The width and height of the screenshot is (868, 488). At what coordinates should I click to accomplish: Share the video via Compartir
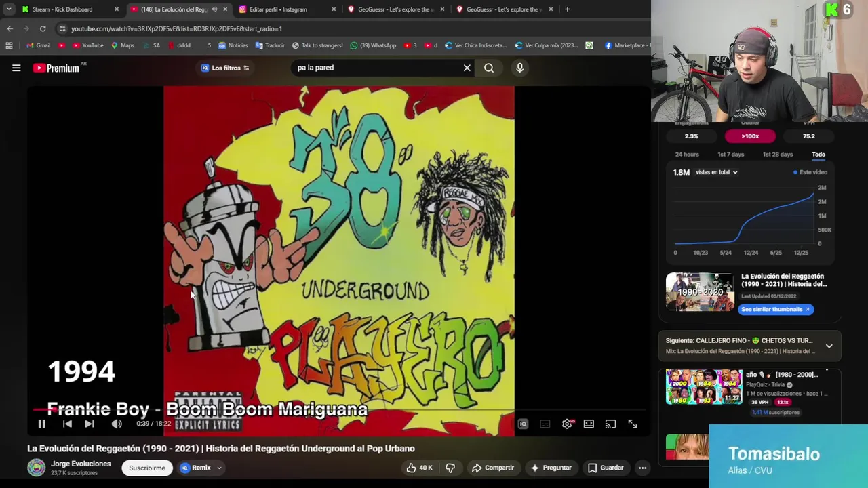click(x=492, y=468)
